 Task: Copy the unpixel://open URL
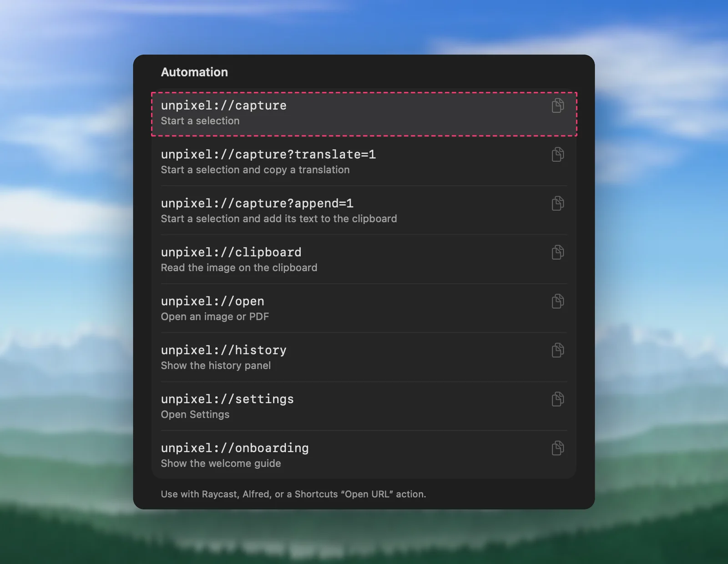coord(558,301)
